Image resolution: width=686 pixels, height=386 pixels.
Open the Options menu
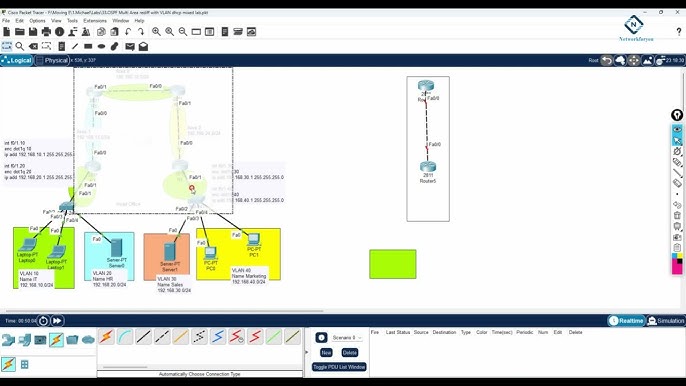tap(37, 21)
